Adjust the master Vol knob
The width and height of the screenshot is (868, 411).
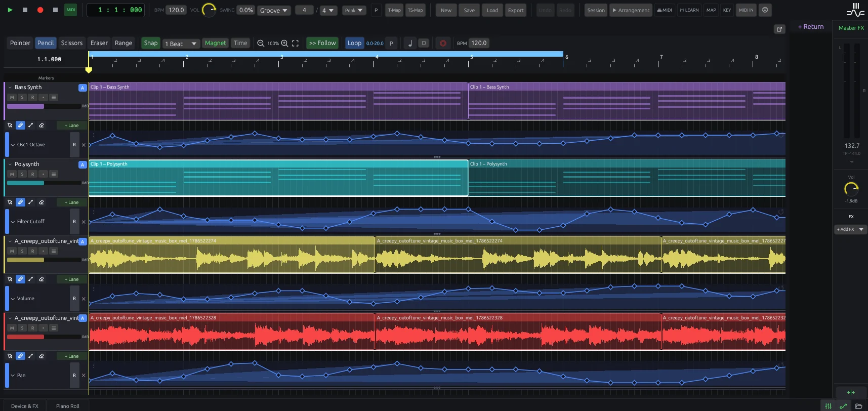click(x=851, y=189)
